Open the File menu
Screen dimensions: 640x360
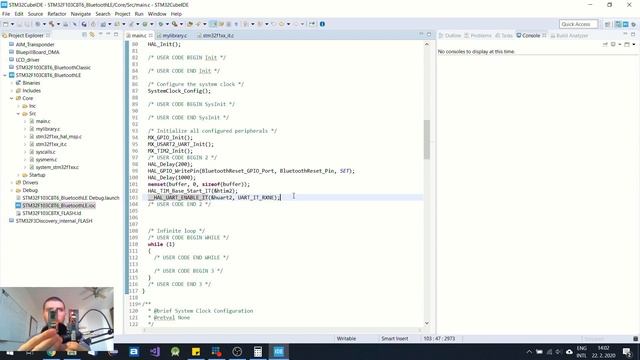[6, 14]
